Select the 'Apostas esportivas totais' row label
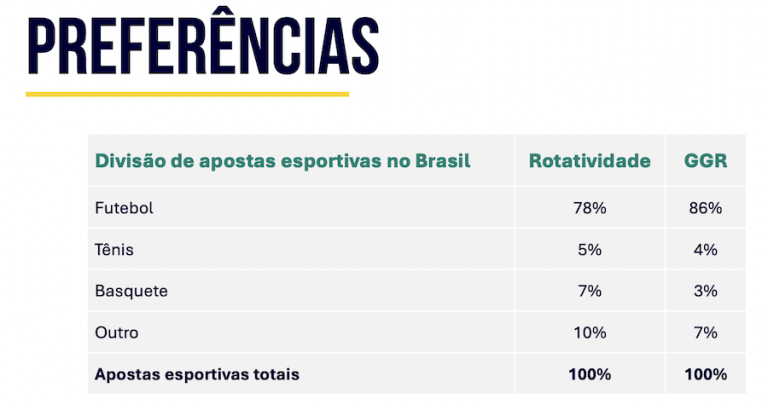Screen dimensions: 768x405 (x=197, y=374)
